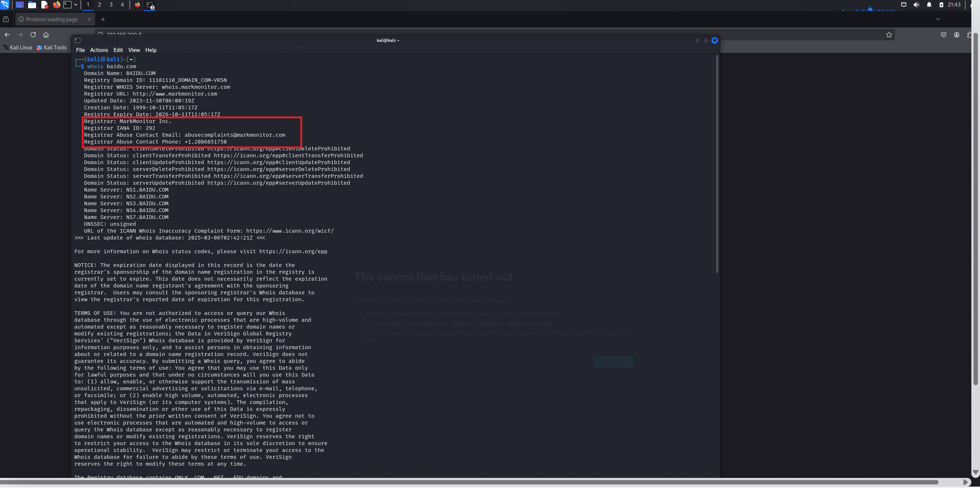Screen dimensions: 980x488
Task: Switch to workspace 2
Action: click(x=99, y=5)
